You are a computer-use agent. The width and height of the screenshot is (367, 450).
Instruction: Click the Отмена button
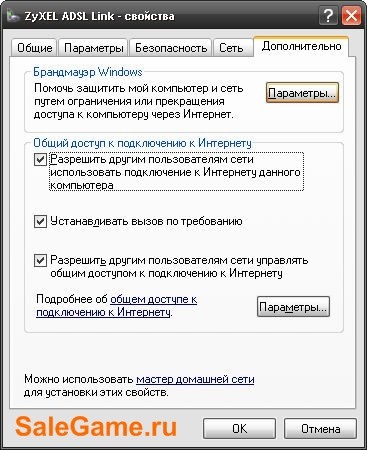(x=320, y=428)
